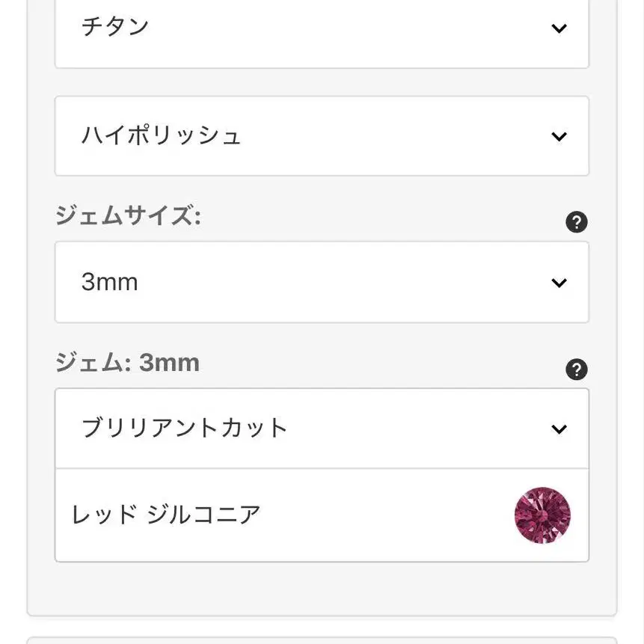
Task: Click the レッド ジルコニア label text
Action: click(166, 515)
